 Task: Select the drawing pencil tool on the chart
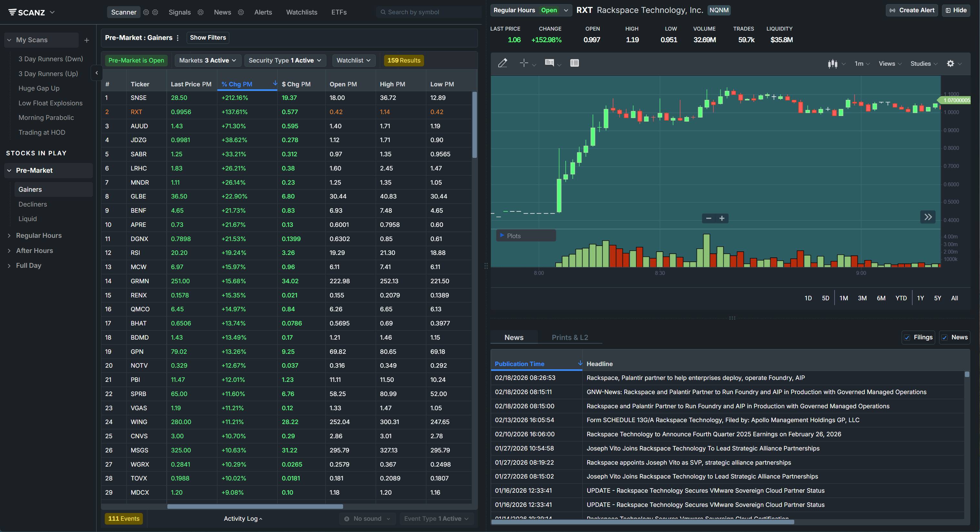(503, 63)
